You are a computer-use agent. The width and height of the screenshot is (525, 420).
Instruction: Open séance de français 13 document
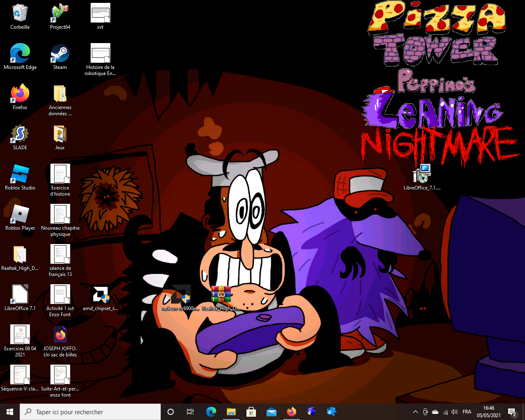[60, 260]
